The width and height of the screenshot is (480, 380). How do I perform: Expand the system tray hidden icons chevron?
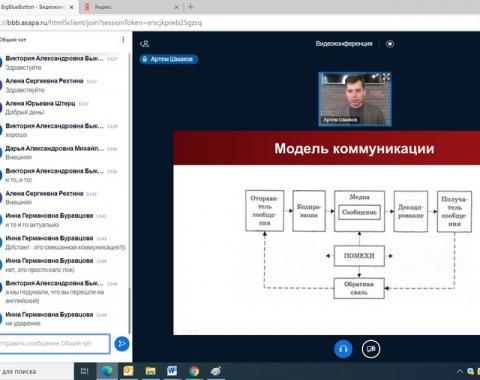click(460, 371)
